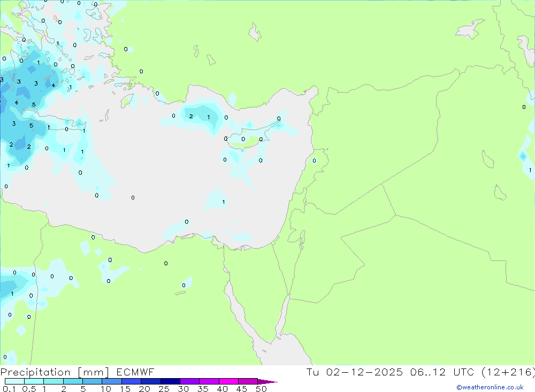Select the 10–15 mm legend color swatch
Screen dimensions: 535x392
112,381
